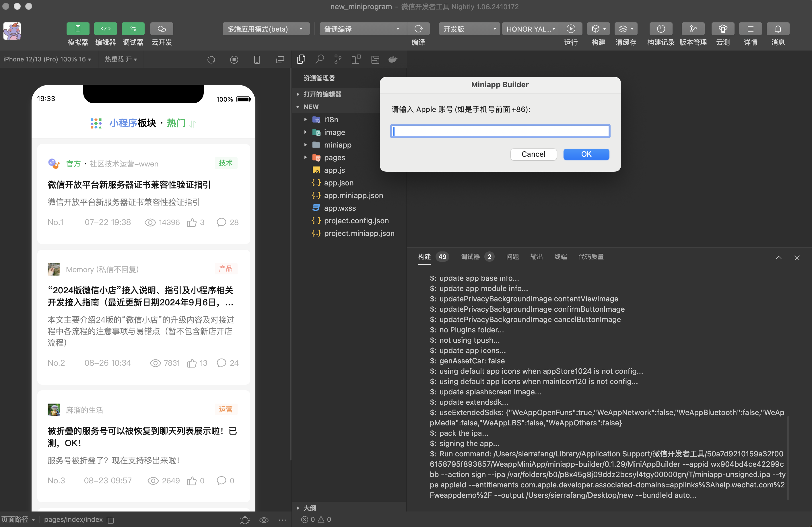Open the Explorer files icon

(301, 59)
